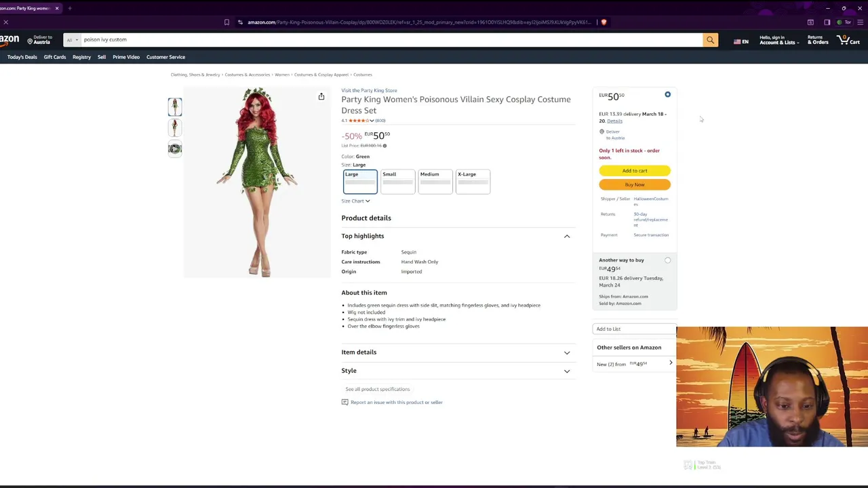Click the Secure transaction link
The image size is (868, 488).
click(x=651, y=235)
